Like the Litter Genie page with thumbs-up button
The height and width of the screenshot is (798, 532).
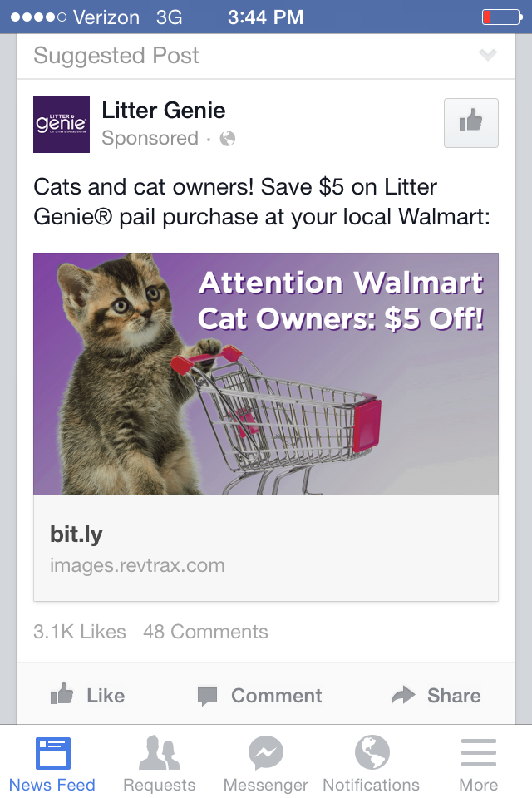tap(471, 123)
